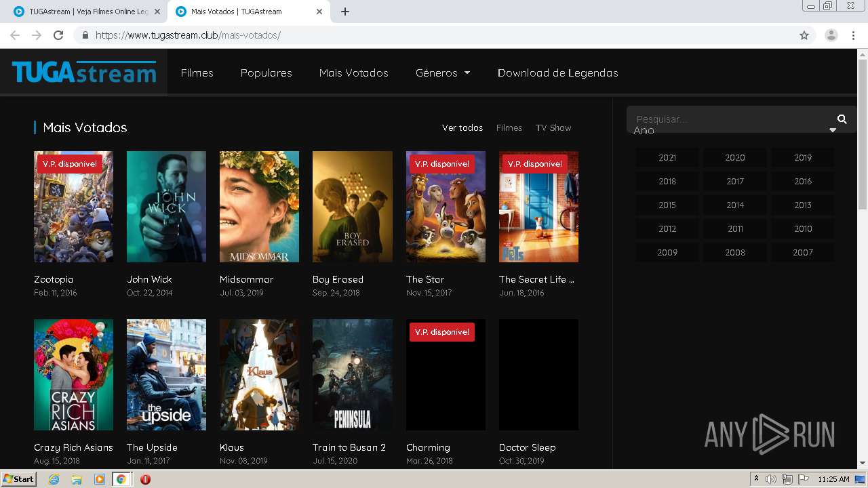The image size is (868, 488).
Task: Open the Filmes menu item
Action: pyautogui.click(x=197, y=73)
